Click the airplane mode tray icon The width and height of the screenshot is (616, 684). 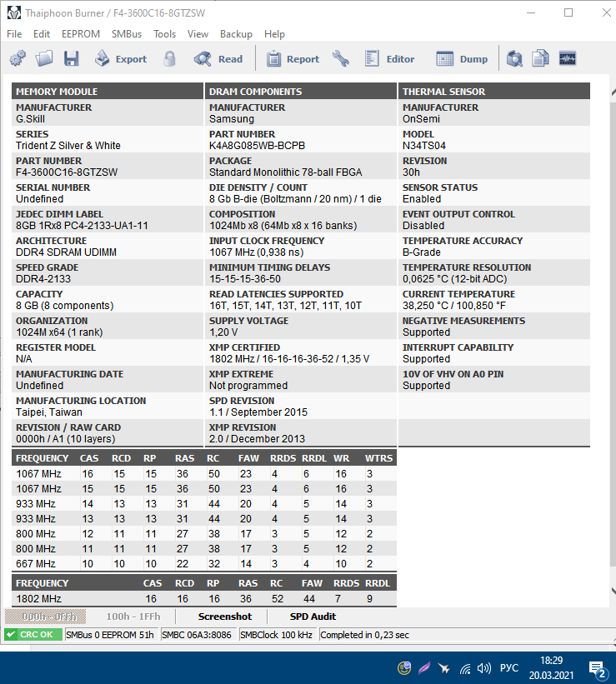pos(444,668)
